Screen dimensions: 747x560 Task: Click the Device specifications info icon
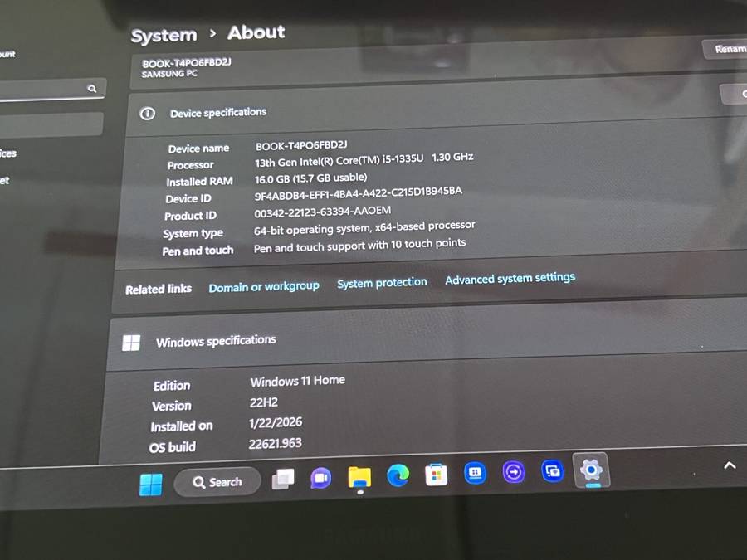[x=147, y=114]
